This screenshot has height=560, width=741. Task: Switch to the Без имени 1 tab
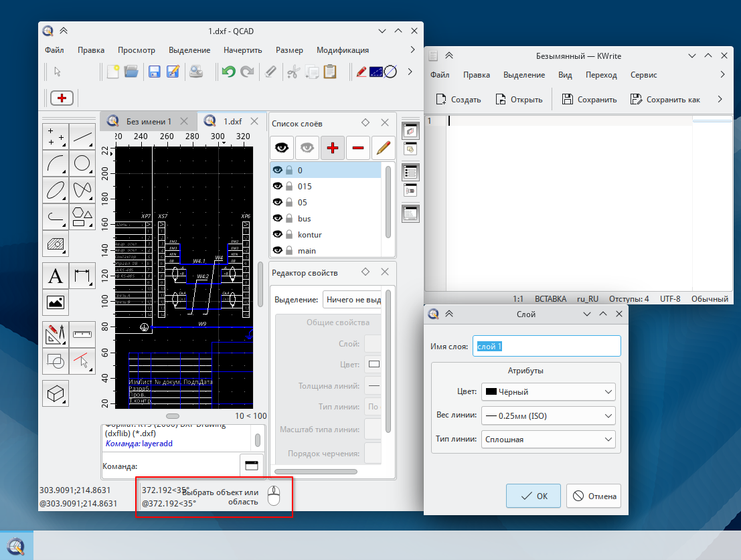(x=149, y=121)
